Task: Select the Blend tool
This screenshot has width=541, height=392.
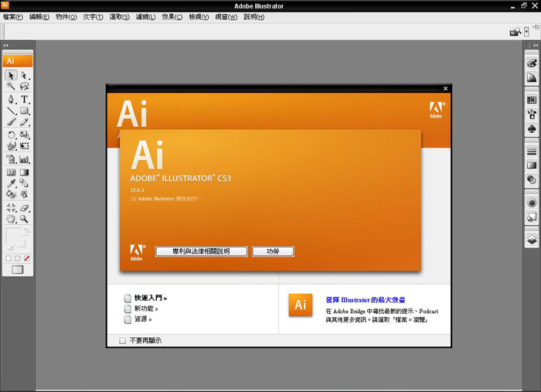Action: pyautogui.click(x=24, y=183)
